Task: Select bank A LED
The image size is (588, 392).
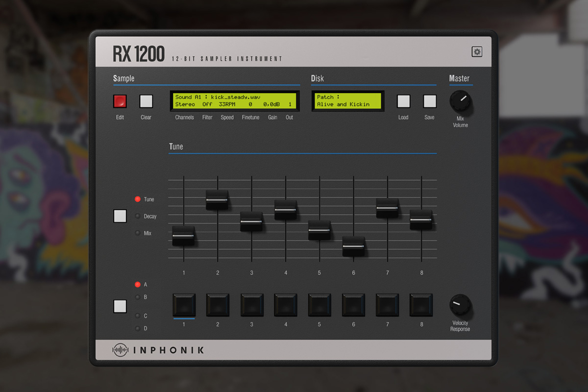Action: click(x=138, y=285)
